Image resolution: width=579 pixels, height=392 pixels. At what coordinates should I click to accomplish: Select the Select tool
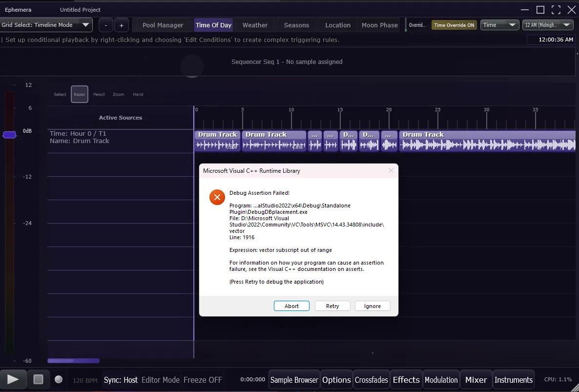pyautogui.click(x=60, y=94)
